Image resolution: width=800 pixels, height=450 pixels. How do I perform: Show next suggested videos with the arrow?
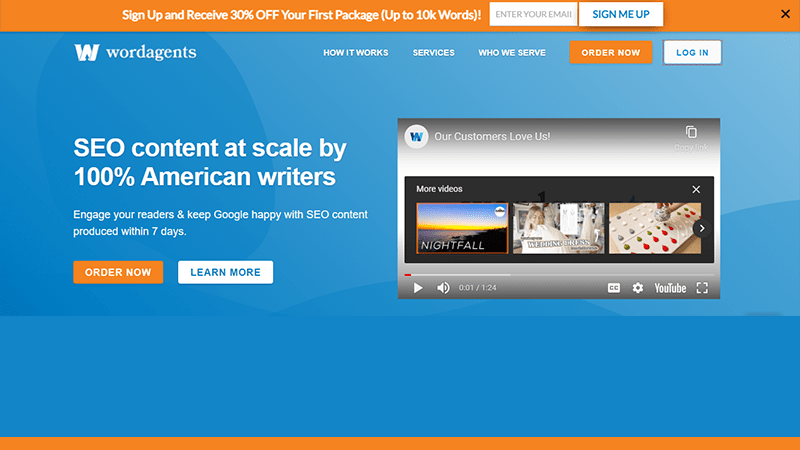(702, 228)
